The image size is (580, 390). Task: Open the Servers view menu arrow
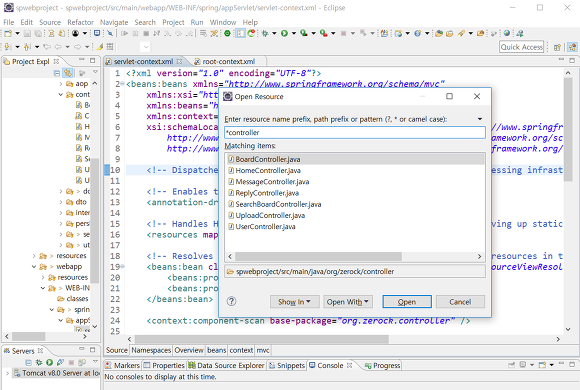[x=95, y=362]
